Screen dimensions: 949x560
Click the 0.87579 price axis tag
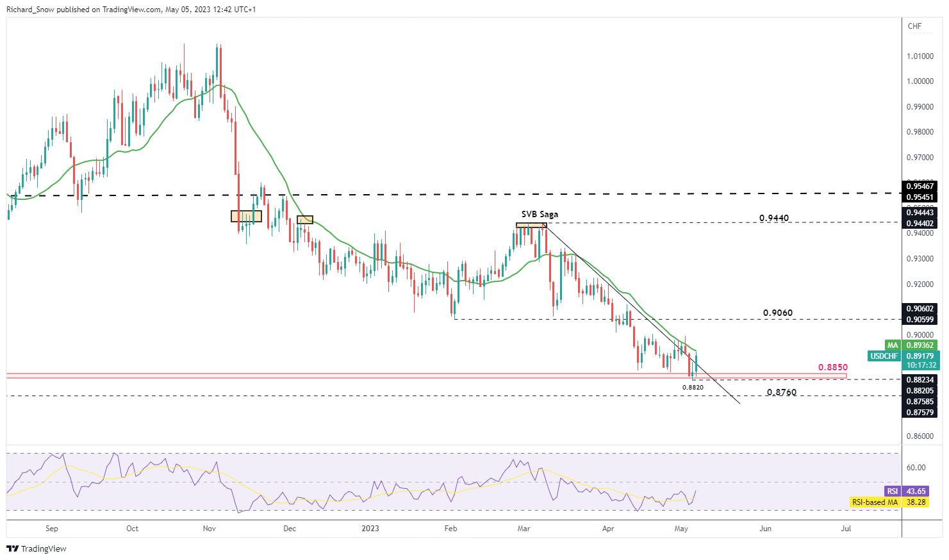click(x=920, y=413)
